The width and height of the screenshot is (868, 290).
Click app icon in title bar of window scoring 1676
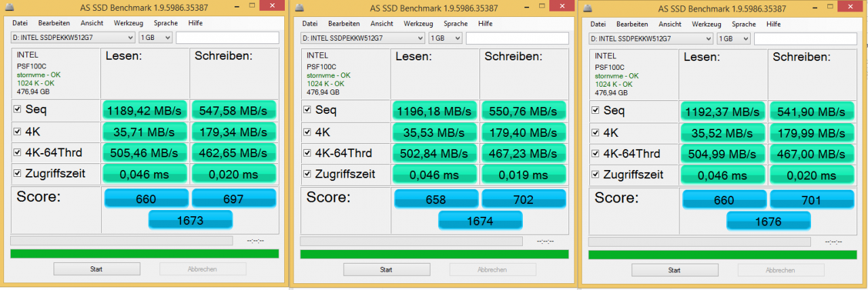[587, 9]
